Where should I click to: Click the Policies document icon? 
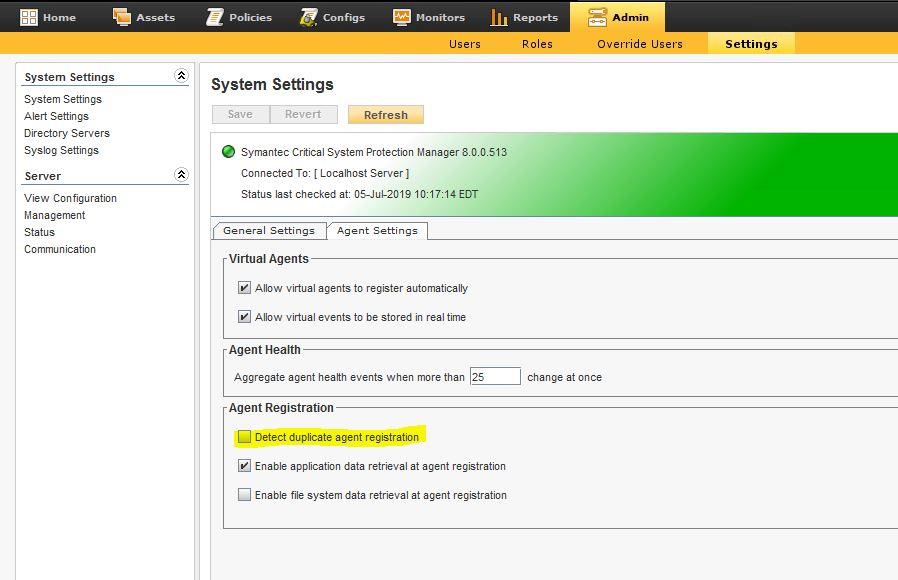(215, 17)
